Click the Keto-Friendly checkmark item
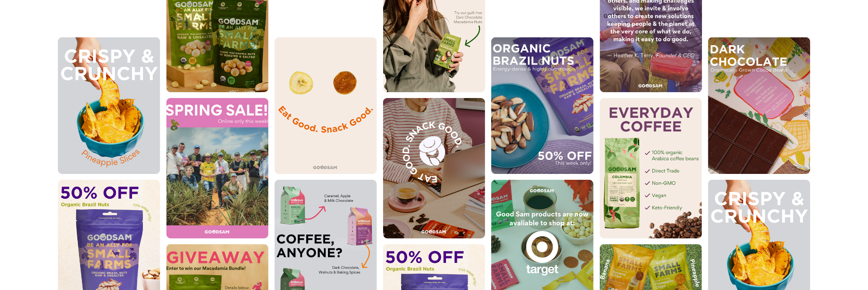Image resolution: width=868 pixels, height=290 pixels. (x=663, y=208)
